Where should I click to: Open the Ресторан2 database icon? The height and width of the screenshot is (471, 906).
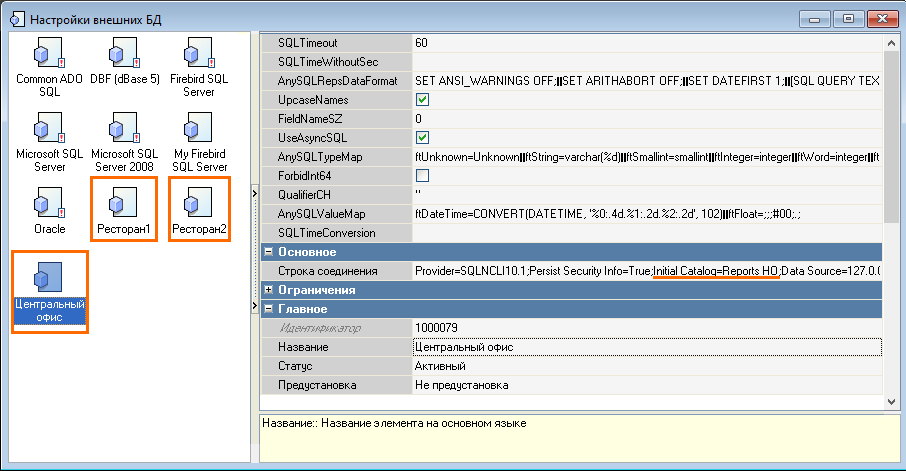[199, 204]
